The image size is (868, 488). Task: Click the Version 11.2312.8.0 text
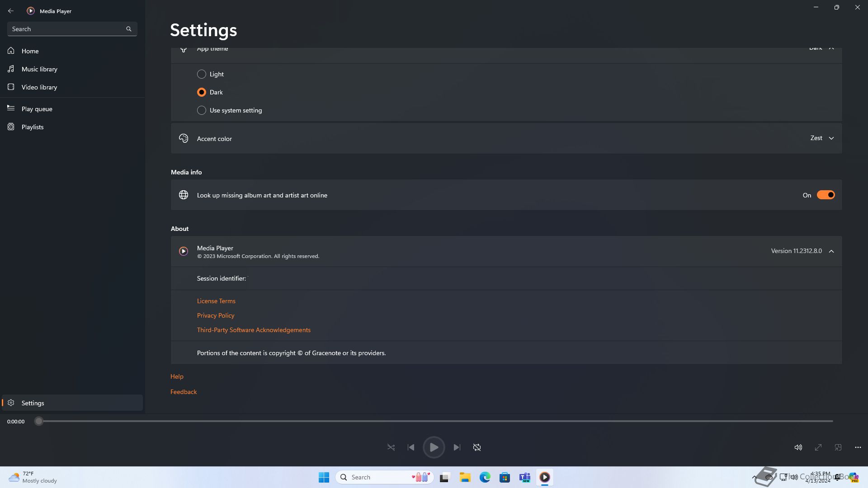(797, 251)
